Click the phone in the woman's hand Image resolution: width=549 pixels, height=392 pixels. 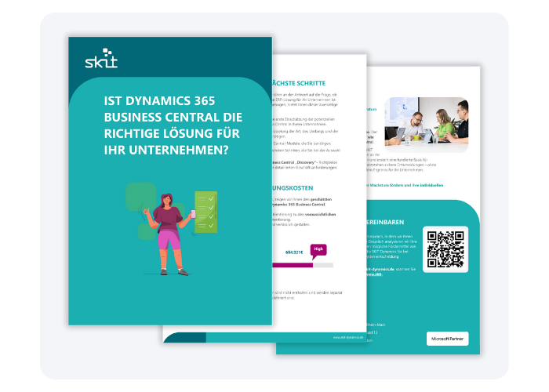(193, 214)
